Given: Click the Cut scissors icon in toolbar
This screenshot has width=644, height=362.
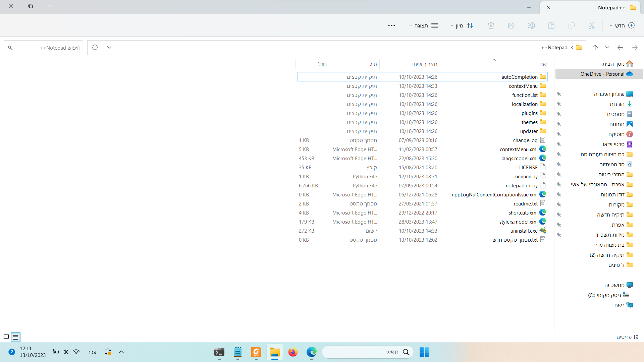Looking at the screenshot, I should coord(591,25).
